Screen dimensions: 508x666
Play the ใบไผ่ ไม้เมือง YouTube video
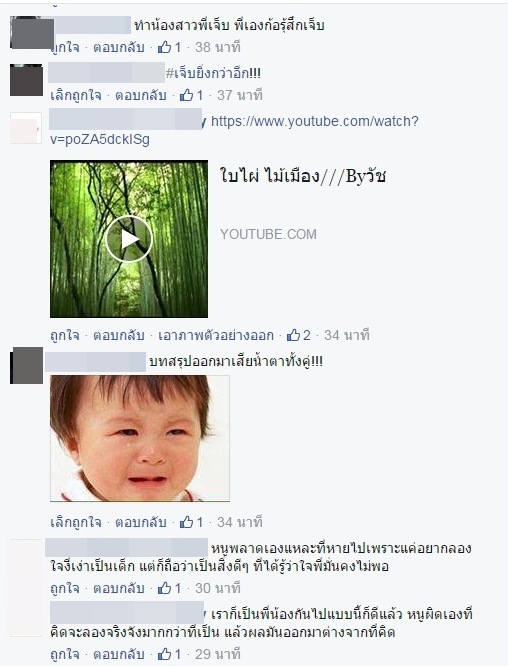pyautogui.click(x=129, y=239)
